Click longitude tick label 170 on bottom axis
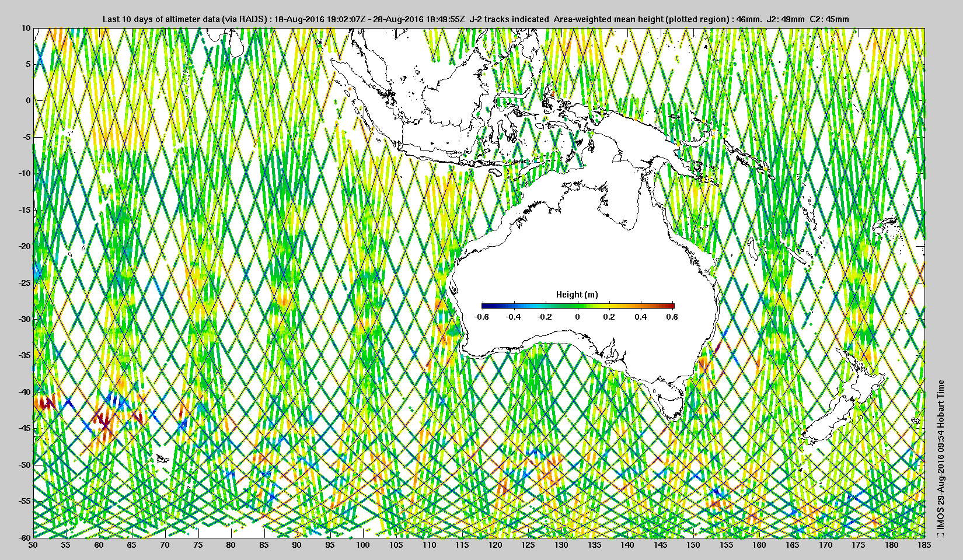The image size is (963, 560). pos(825,545)
